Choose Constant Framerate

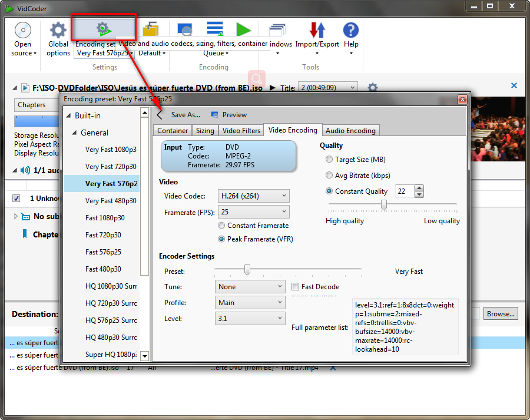(253, 226)
